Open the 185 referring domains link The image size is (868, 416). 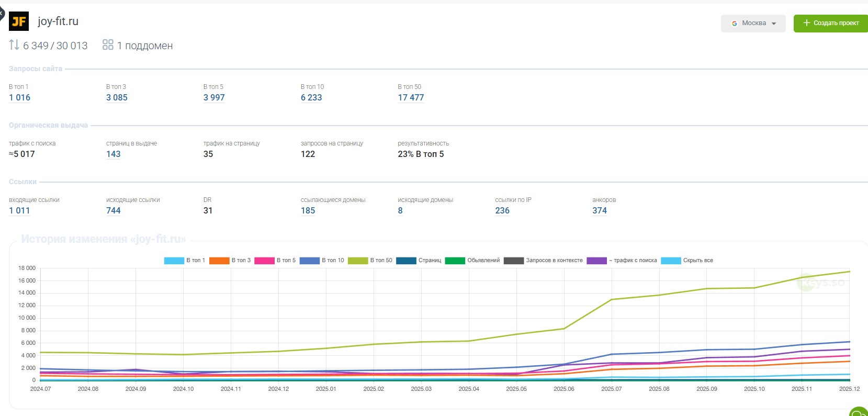tap(308, 211)
